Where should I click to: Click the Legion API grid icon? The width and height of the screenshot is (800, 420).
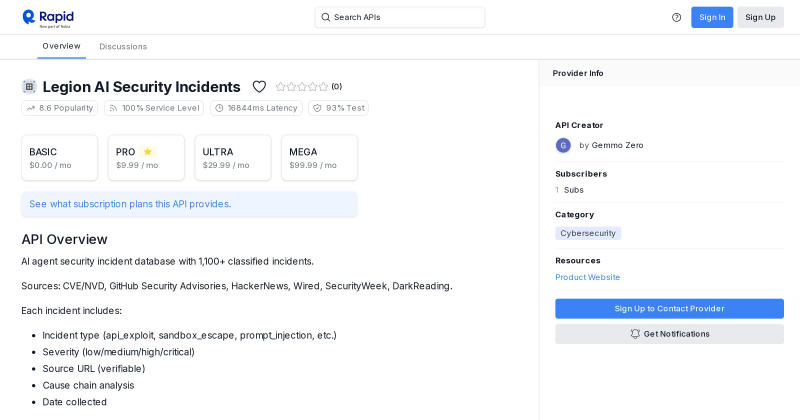click(x=29, y=87)
